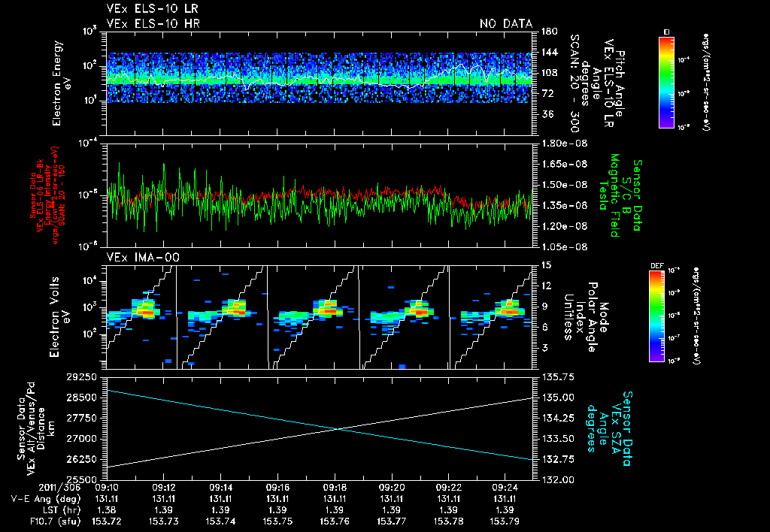The image size is (770, 532).
Task: Click the 09:18 time axis label
Action: pos(335,488)
